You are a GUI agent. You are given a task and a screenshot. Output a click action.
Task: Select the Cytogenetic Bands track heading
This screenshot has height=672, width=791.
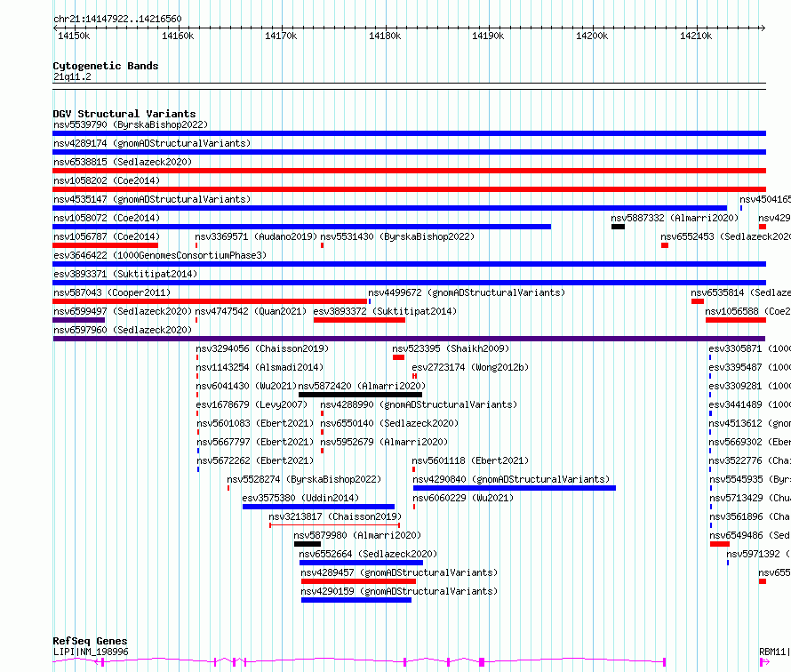tap(106, 66)
